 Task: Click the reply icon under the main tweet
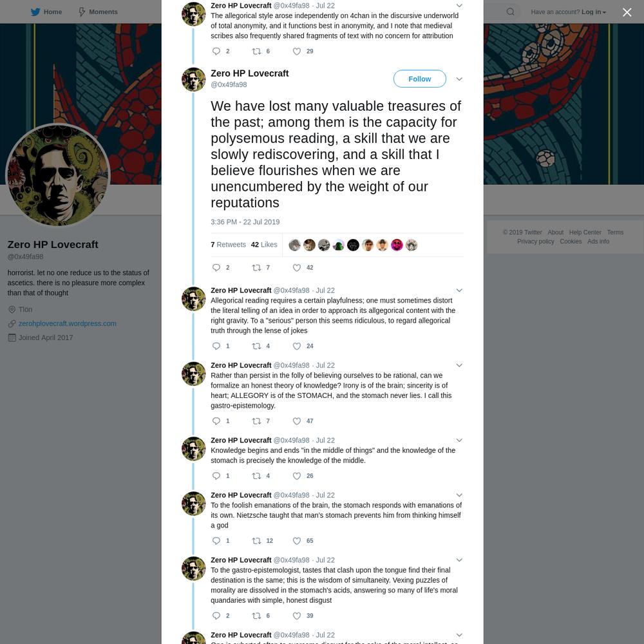[216, 267]
